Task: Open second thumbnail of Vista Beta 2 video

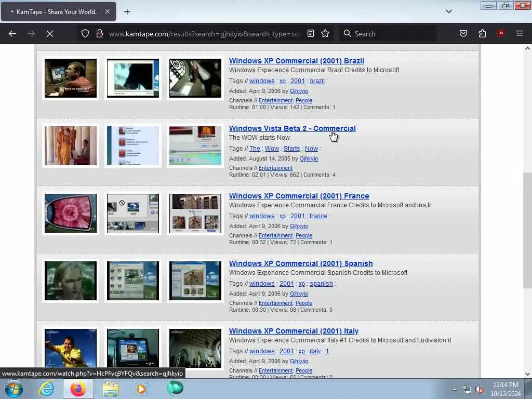Action: pos(133,145)
